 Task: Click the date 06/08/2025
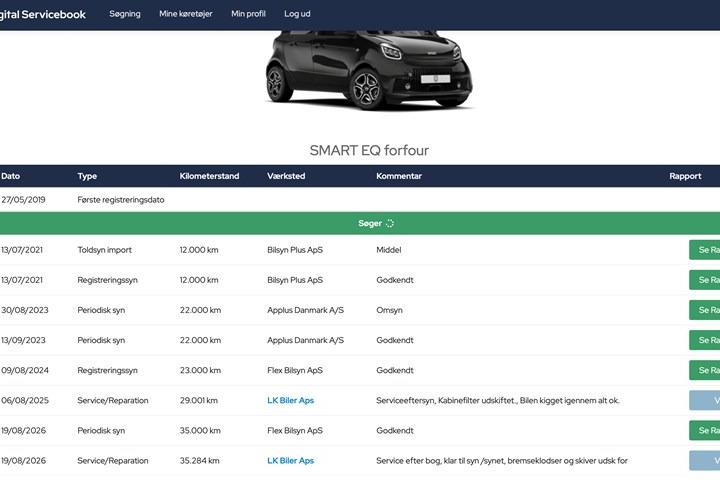coord(25,401)
